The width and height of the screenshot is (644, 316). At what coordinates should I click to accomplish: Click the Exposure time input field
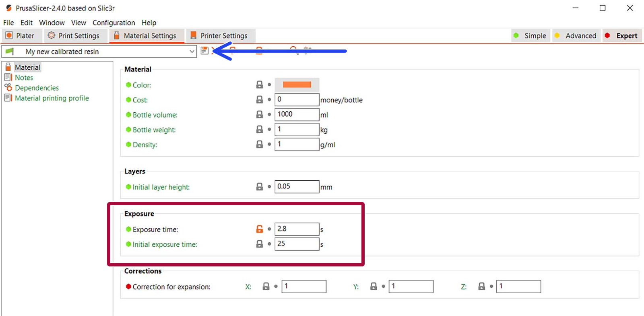(x=297, y=229)
